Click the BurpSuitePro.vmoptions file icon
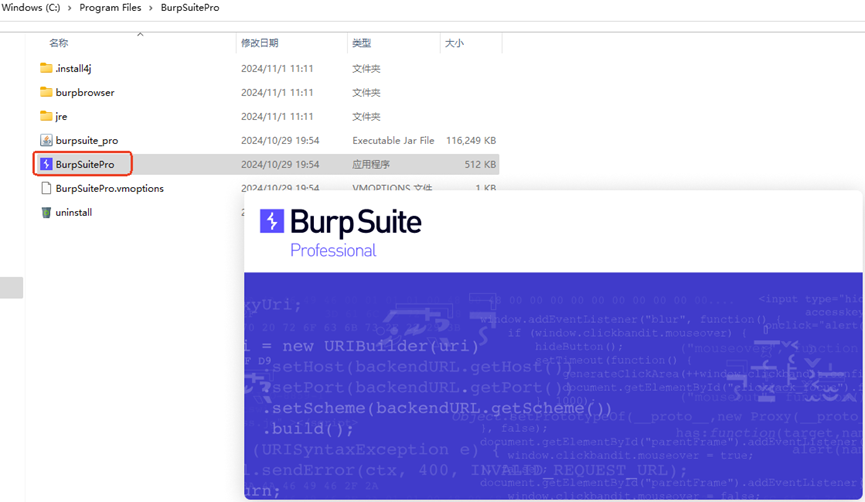 tap(46, 188)
